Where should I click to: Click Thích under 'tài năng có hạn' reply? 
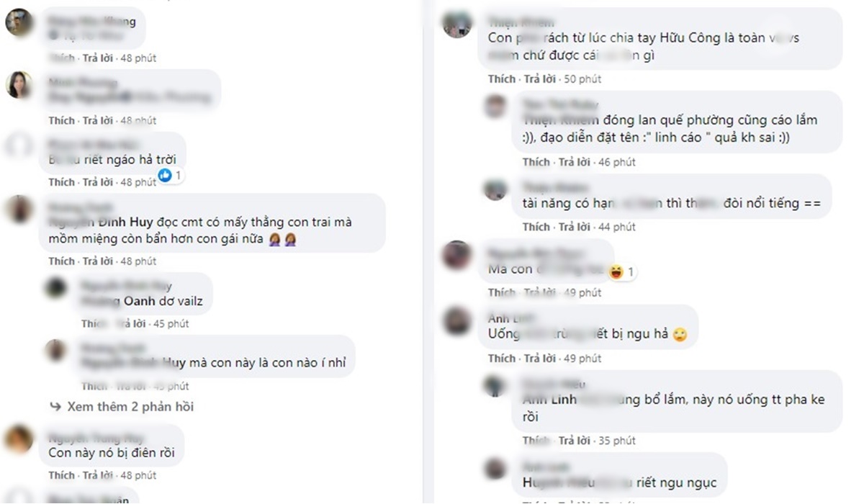click(536, 227)
